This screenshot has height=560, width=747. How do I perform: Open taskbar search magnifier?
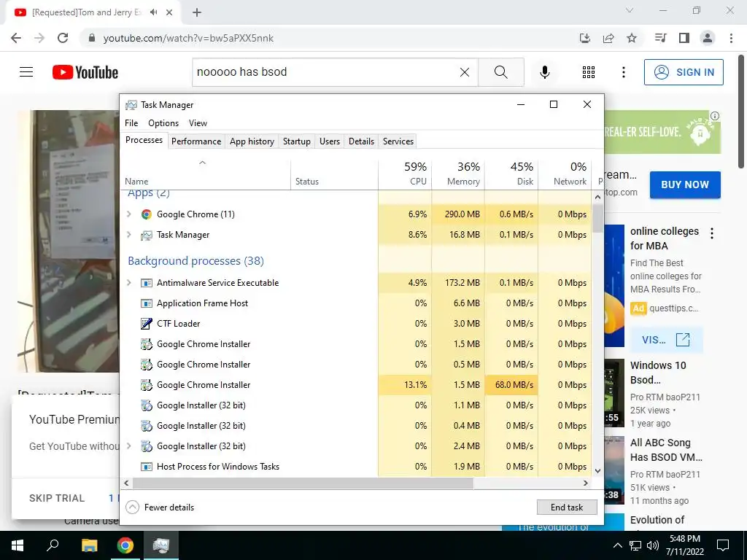(x=53, y=545)
